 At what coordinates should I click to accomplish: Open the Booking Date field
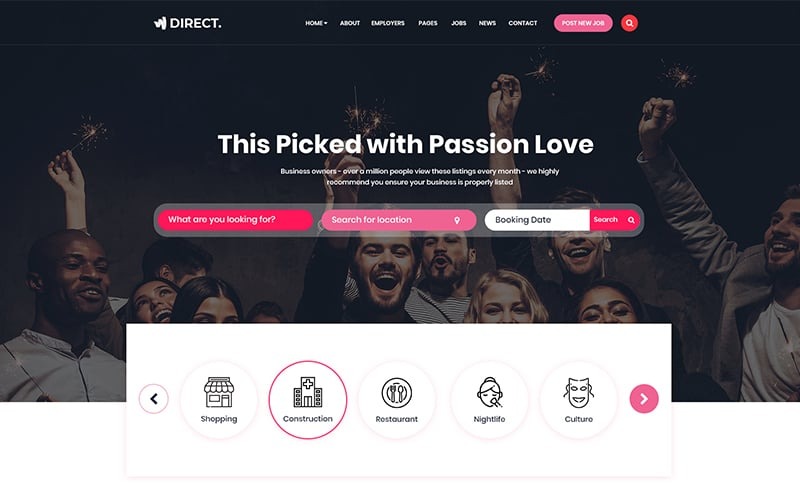[537, 220]
